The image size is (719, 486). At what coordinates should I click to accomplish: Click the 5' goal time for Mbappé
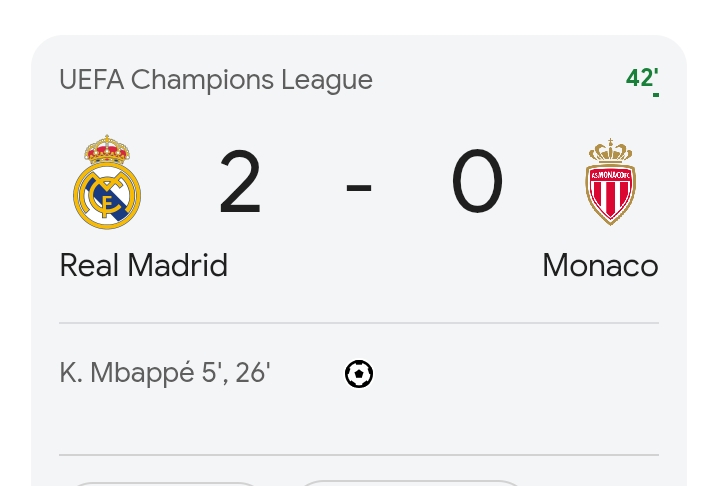[212, 373]
